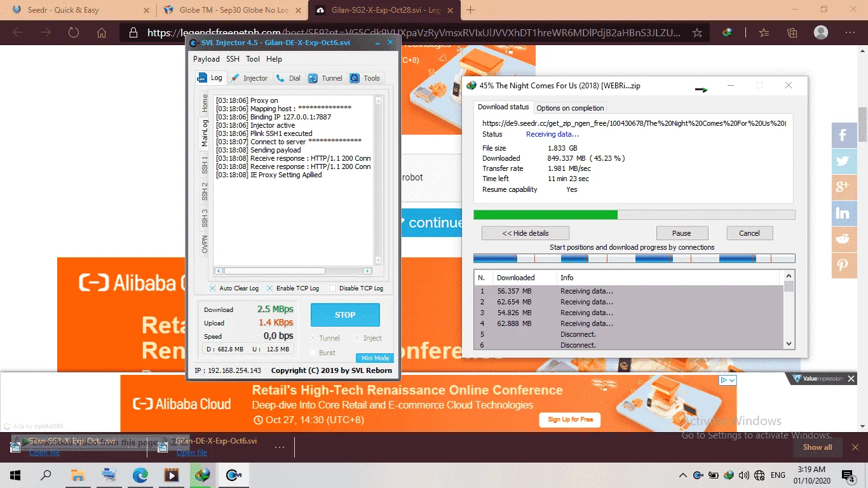Image resolution: width=868 pixels, height=488 pixels.
Task: Click the green download progress bar
Action: (546, 215)
